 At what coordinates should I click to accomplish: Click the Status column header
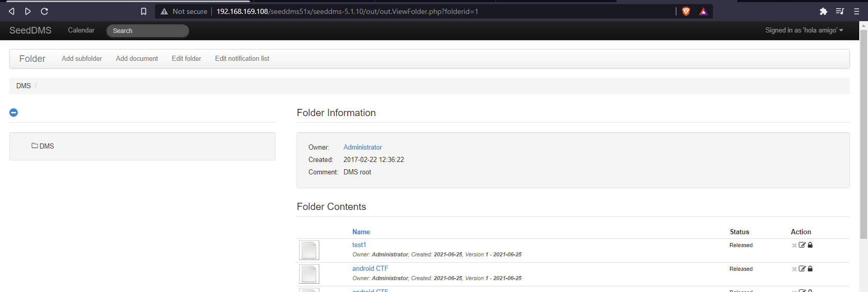pyautogui.click(x=739, y=232)
